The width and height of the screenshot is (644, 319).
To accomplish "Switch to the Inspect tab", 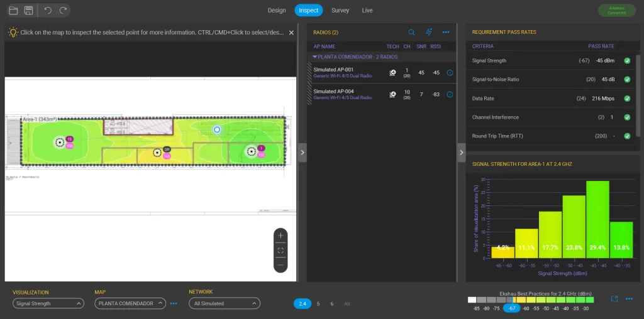I will [308, 10].
